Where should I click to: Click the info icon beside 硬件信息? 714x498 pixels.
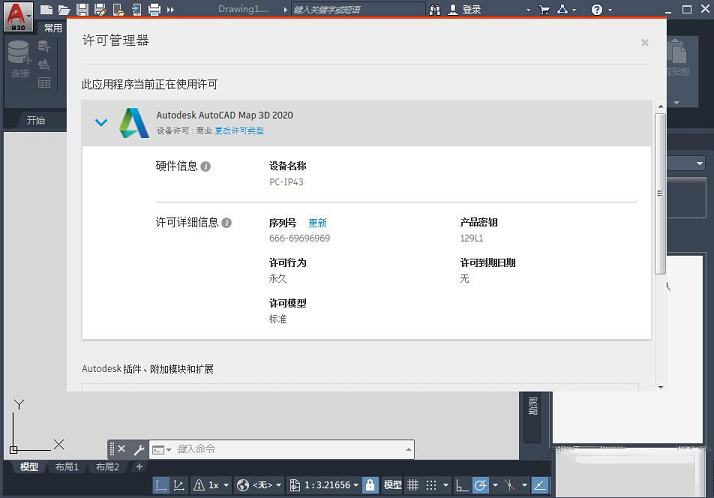(205, 167)
